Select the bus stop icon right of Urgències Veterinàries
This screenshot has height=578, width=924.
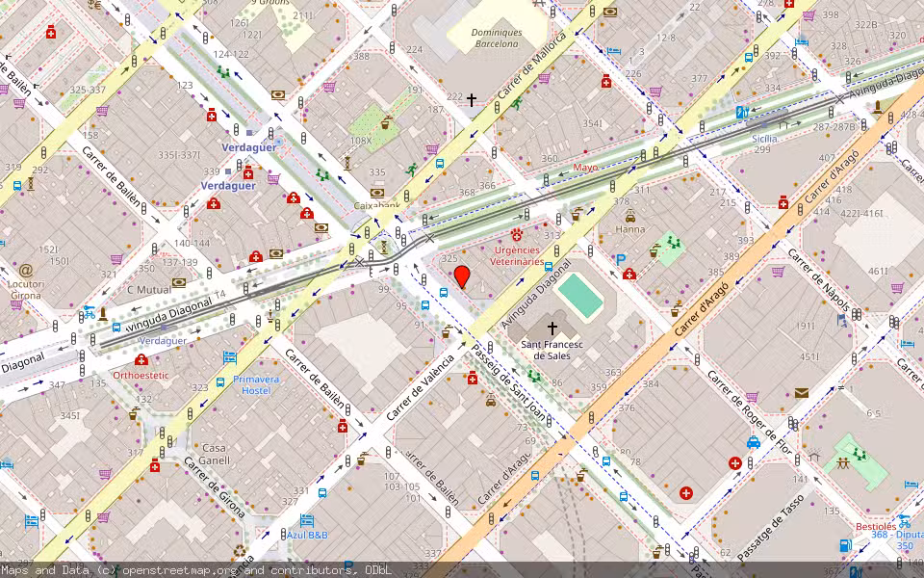click(x=549, y=267)
